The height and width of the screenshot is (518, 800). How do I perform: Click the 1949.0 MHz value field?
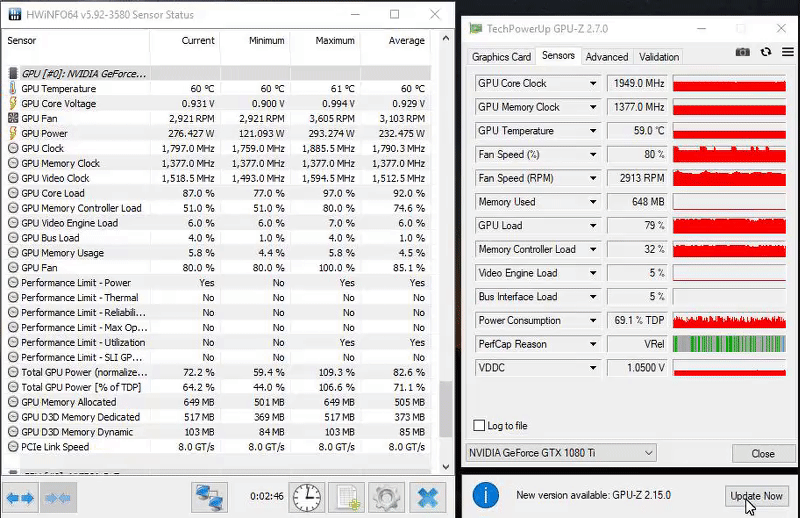(x=638, y=83)
